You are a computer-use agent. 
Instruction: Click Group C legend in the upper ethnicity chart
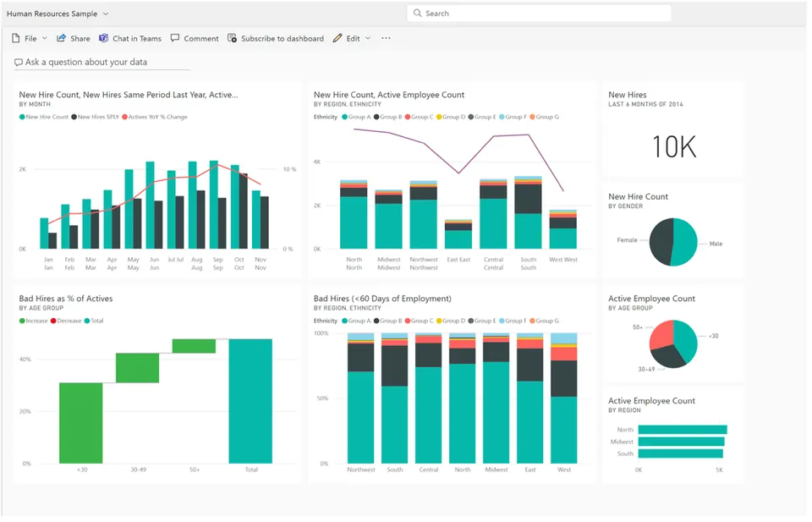419,117
